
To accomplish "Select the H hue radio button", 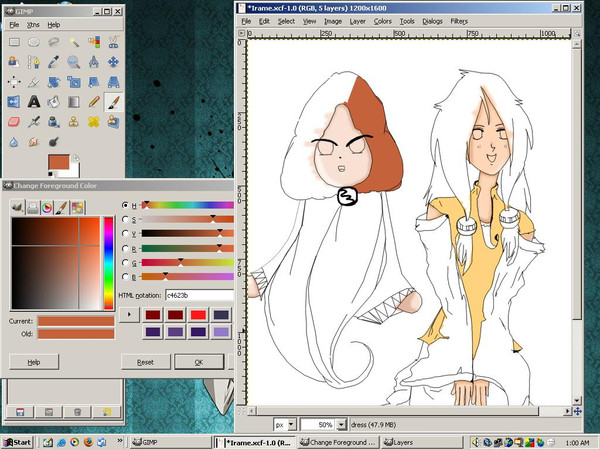I will pyautogui.click(x=125, y=205).
